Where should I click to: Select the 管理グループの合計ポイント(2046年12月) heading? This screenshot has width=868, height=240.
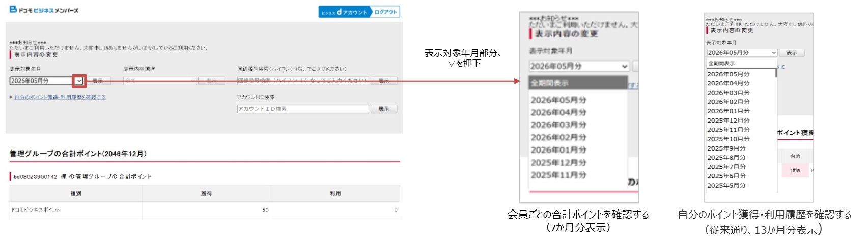[78, 154]
